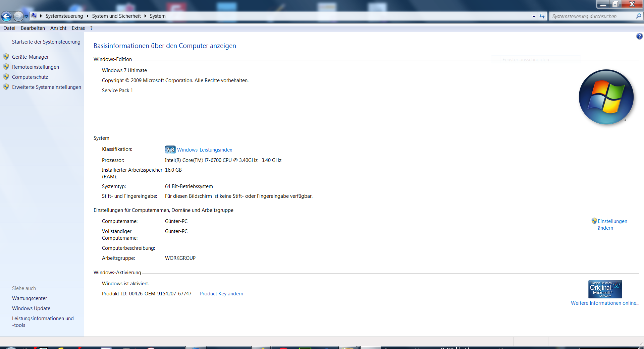This screenshot has width=644, height=349.
Task: Expand arrow after System und Sicherheit
Action: point(145,16)
